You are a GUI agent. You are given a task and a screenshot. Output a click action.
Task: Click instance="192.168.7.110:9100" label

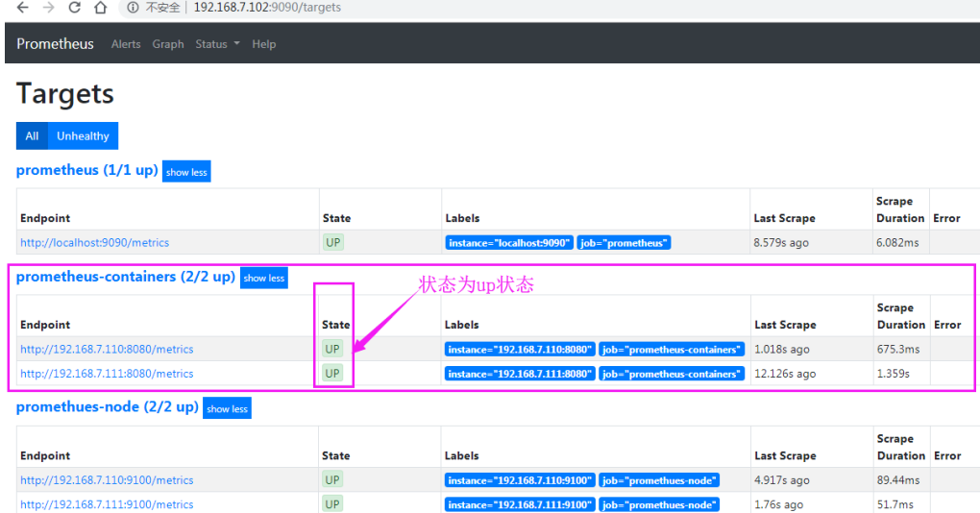(520, 480)
